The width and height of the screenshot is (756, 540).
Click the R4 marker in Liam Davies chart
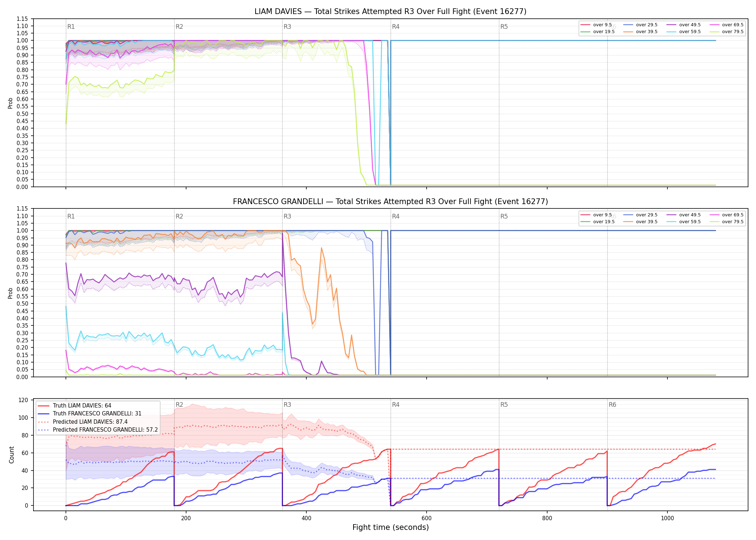[396, 27]
